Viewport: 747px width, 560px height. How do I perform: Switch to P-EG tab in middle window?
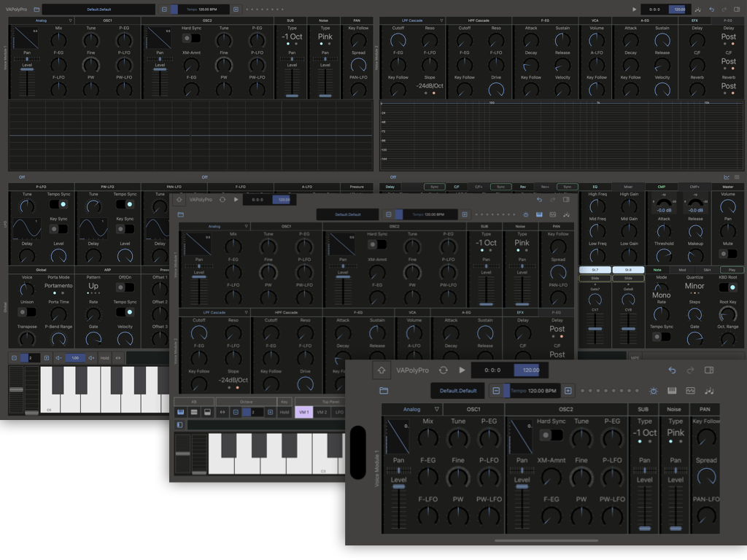pyautogui.click(x=556, y=312)
